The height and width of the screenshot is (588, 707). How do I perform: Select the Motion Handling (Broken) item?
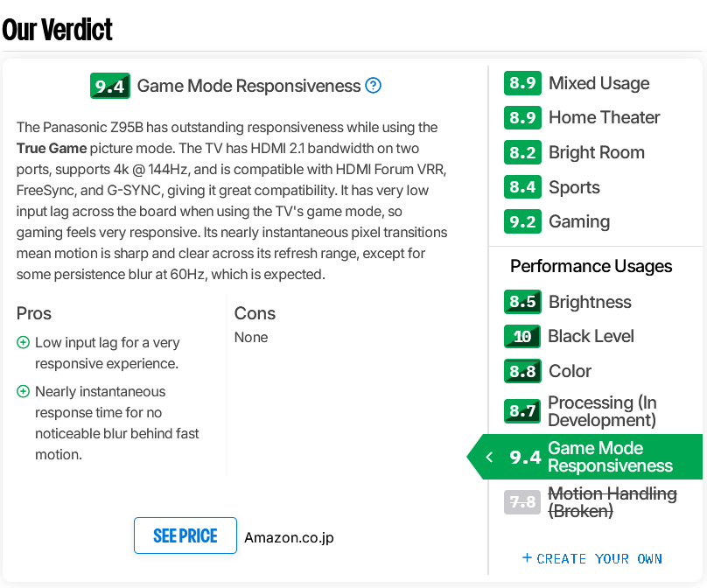tap(612, 502)
